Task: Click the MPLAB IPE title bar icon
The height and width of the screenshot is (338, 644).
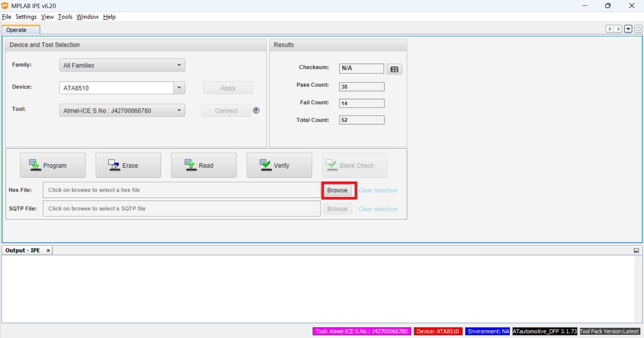Action: (x=5, y=6)
